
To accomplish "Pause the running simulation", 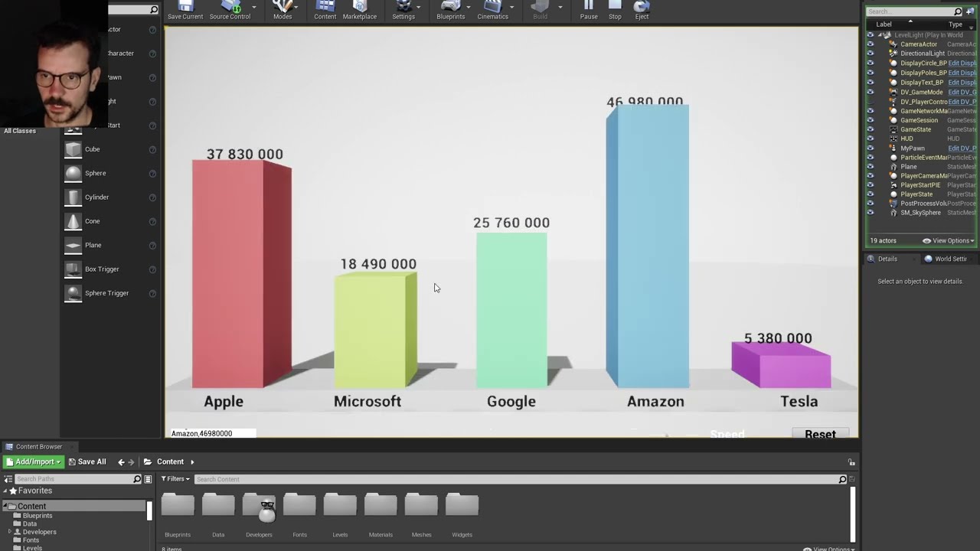I will pyautogui.click(x=589, y=10).
